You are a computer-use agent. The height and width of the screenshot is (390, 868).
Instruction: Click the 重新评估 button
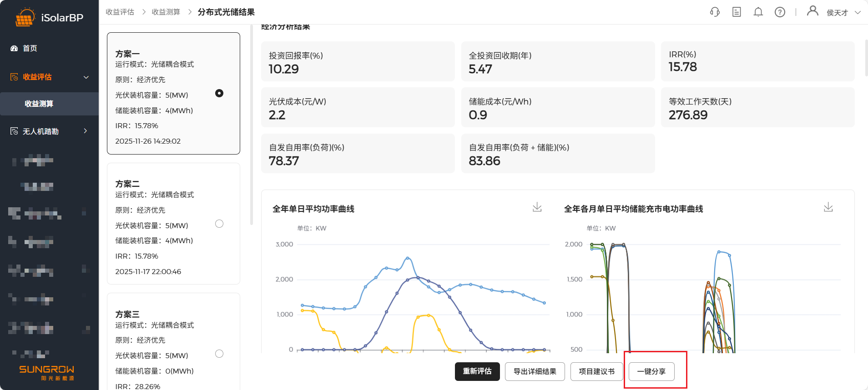click(477, 371)
